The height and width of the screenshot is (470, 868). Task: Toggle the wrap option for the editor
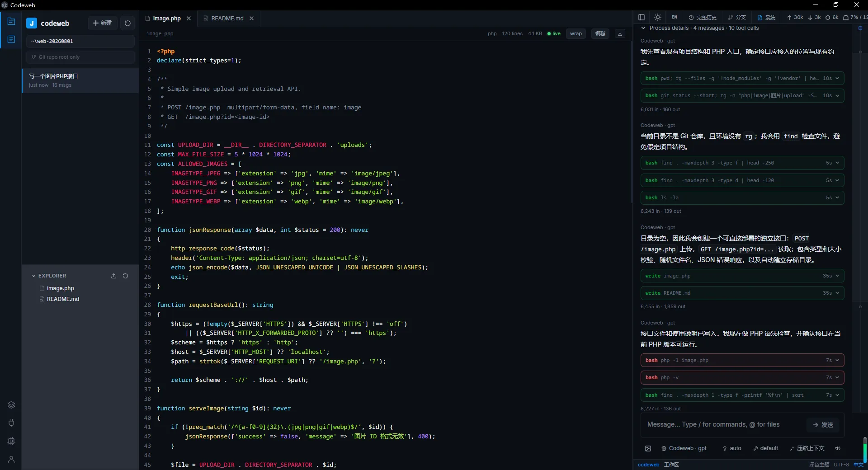click(576, 33)
